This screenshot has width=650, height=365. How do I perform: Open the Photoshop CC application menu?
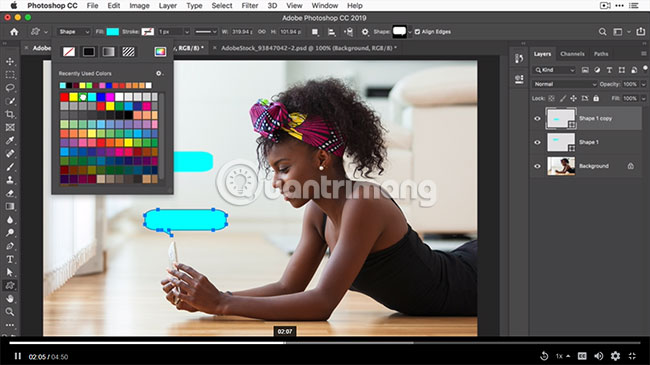coord(52,6)
